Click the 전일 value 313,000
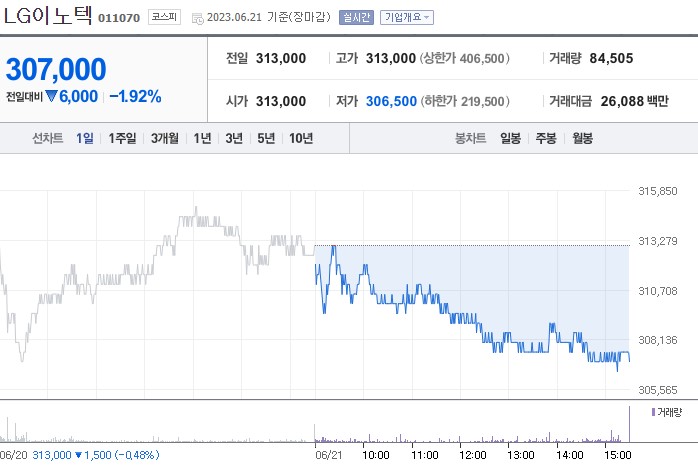Screen dimensions: 698x472 (281, 58)
